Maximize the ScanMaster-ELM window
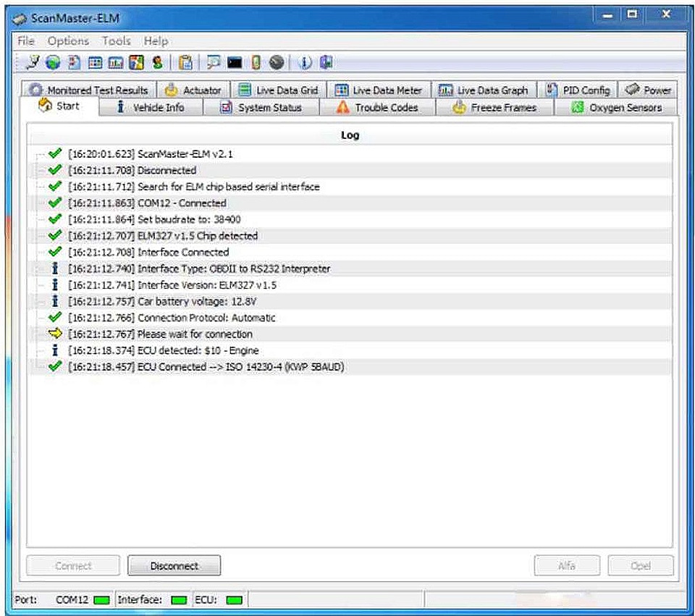Viewport: 695px width, 616px height. pos(632,14)
